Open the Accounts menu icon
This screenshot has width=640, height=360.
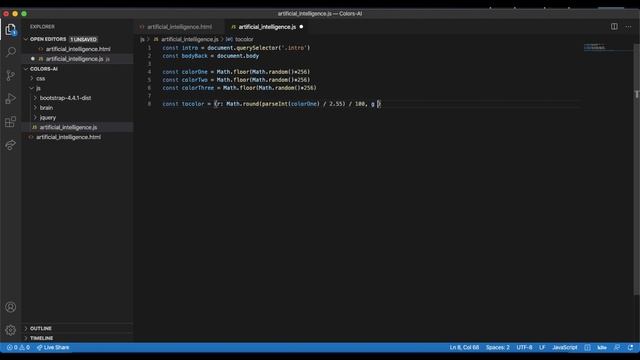(x=11, y=307)
